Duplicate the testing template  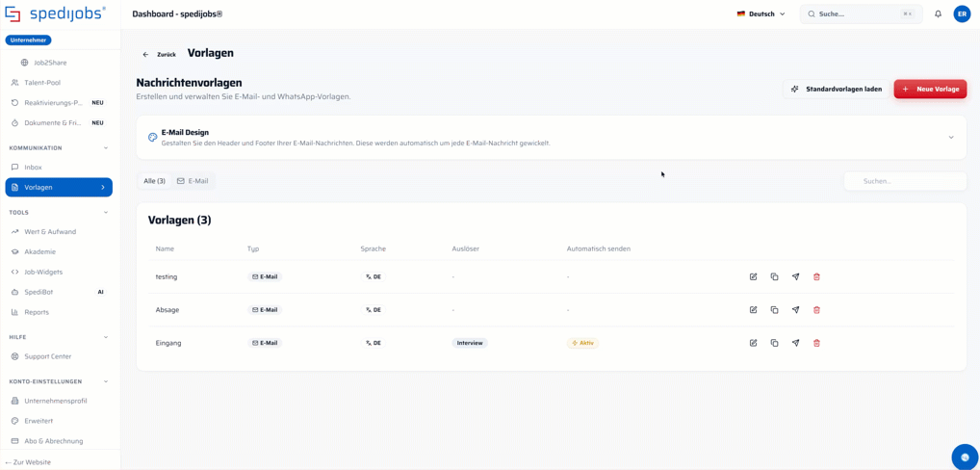coord(774,276)
